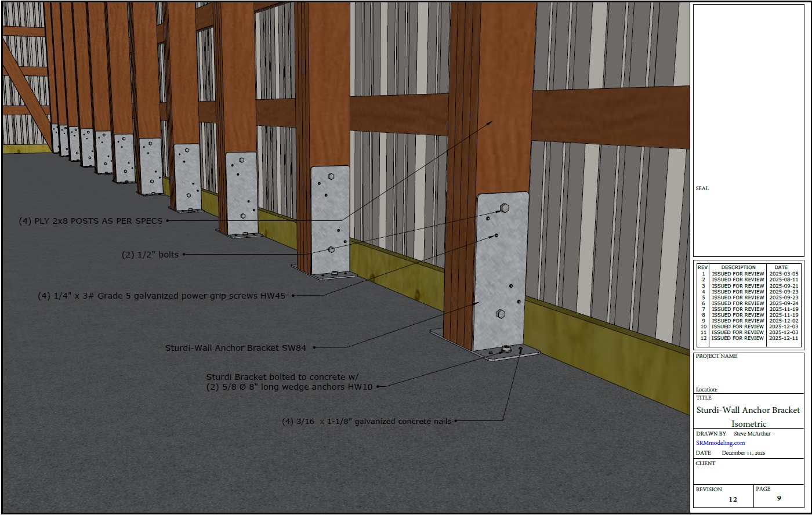Screen dimensions: 812x515
Task: Click ISSUED FOR REVIEW in the revision 4 row
Action: pos(738,292)
